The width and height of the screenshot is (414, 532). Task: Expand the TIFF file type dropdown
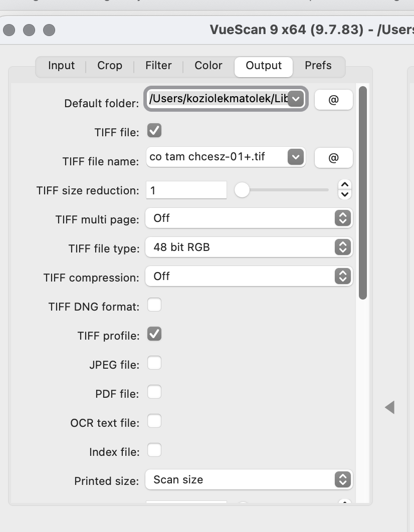[249, 247]
